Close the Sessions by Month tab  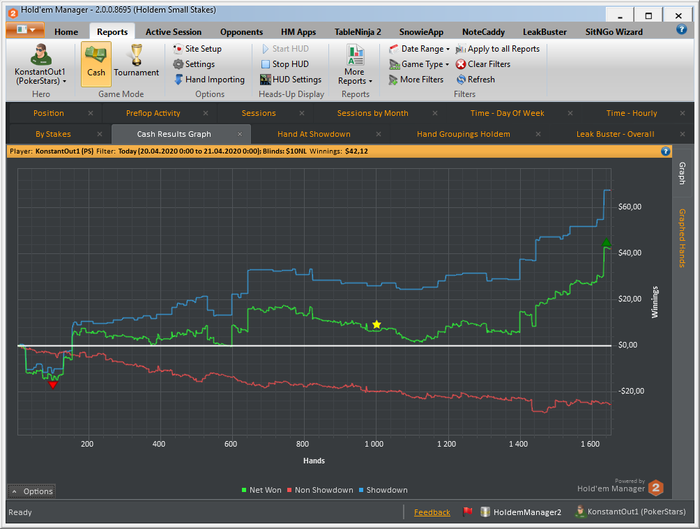coord(435,113)
